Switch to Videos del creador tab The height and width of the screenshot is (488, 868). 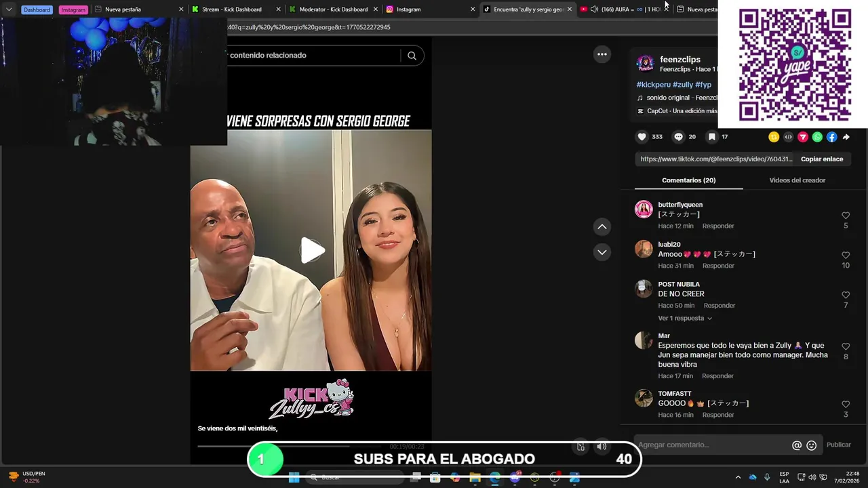797,180
